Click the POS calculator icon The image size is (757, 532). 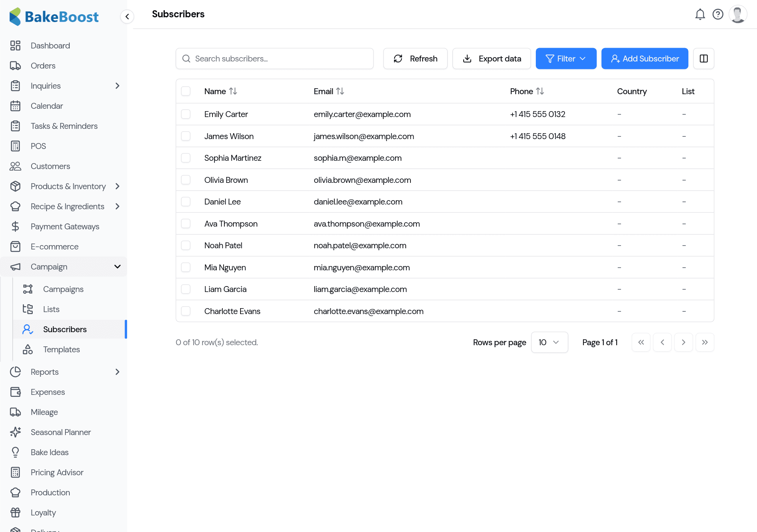[15, 146]
